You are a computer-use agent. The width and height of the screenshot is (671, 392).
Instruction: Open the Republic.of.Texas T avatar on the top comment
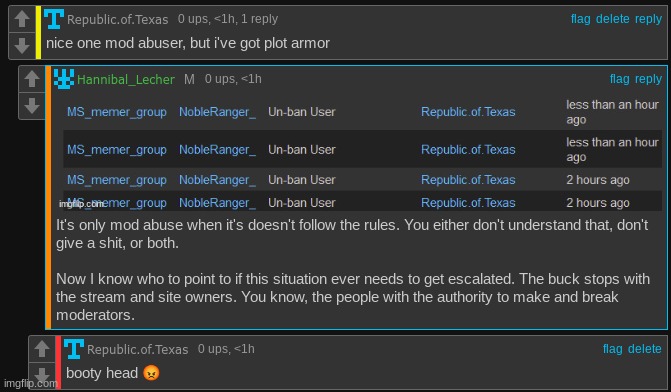point(54,19)
